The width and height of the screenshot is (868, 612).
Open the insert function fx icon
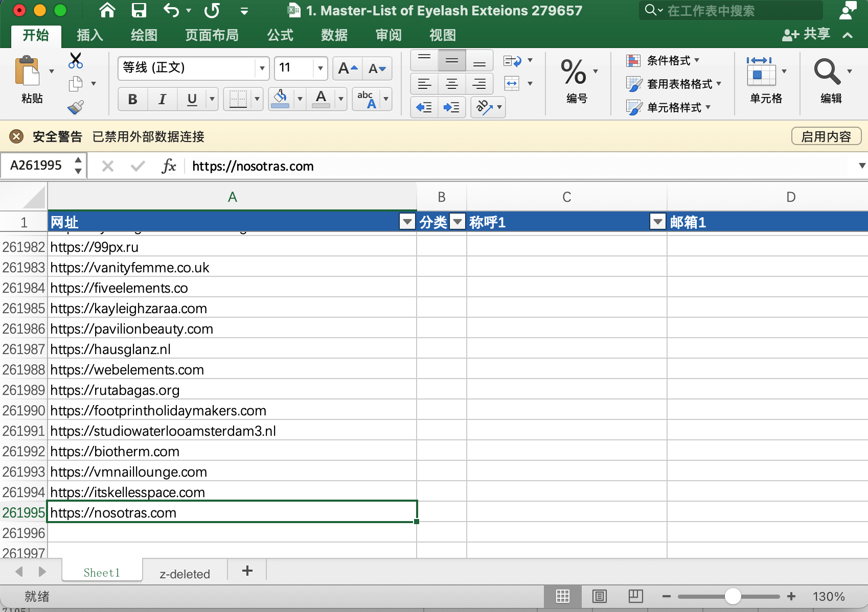(x=169, y=166)
